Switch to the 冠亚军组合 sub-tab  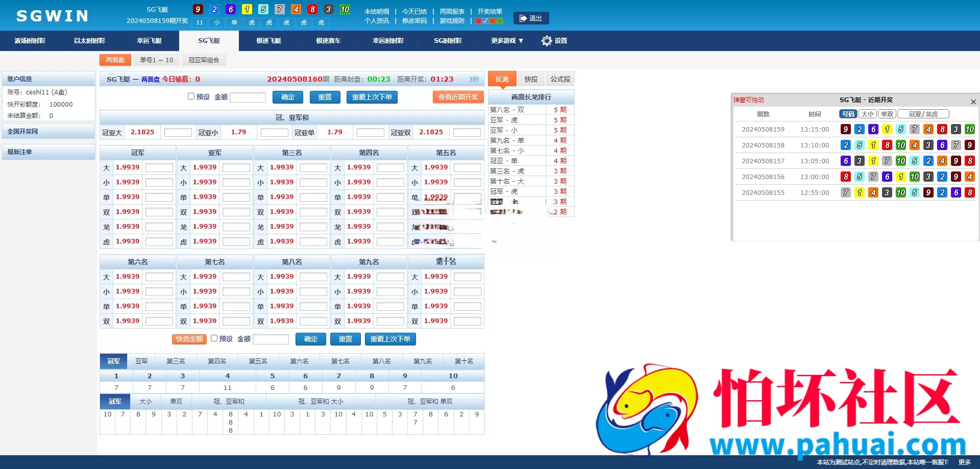[x=204, y=60]
